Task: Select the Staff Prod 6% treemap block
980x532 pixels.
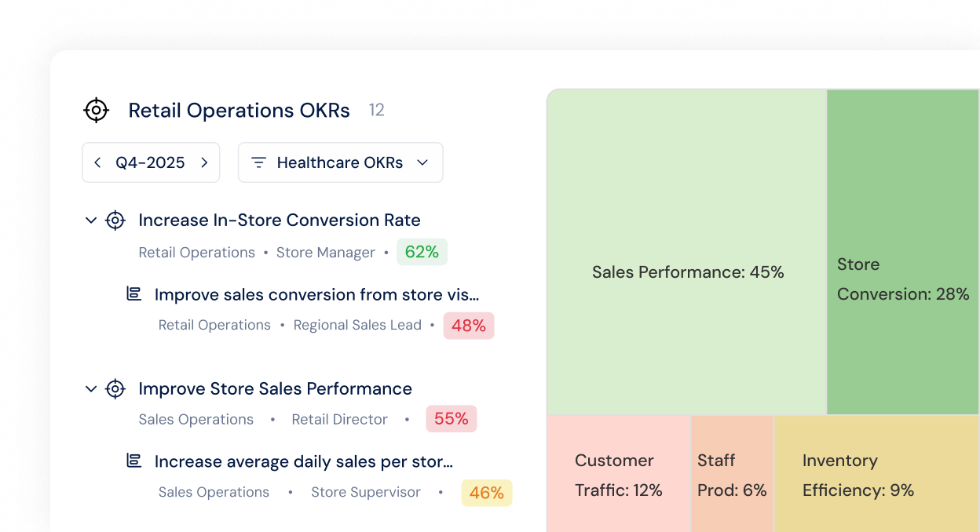Action: click(732, 475)
